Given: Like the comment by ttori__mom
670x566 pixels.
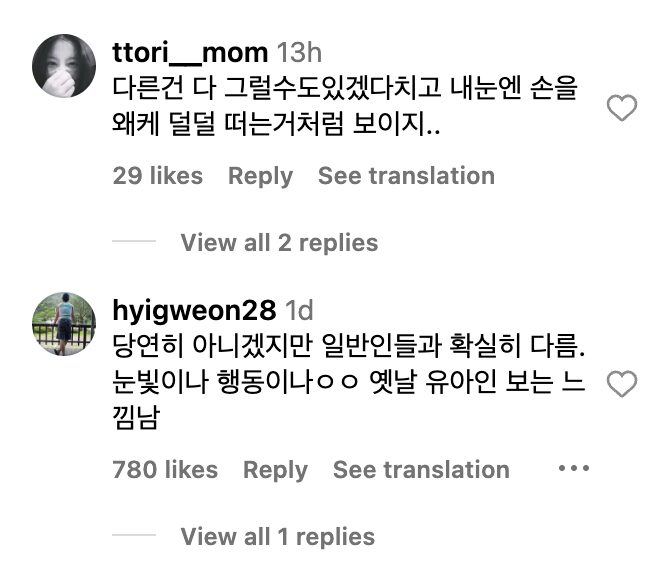Looking at the screenshot, I should point(622,108).
